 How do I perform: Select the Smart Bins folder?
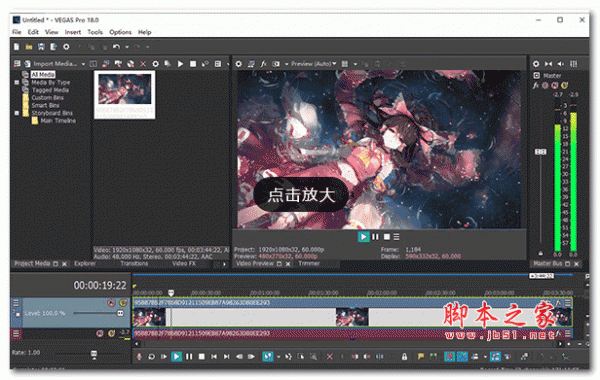pos(45,105)
